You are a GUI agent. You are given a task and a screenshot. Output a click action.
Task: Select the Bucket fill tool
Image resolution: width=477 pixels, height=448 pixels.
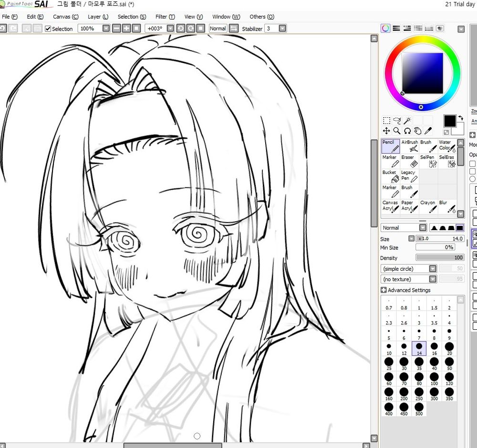point(391,176)
